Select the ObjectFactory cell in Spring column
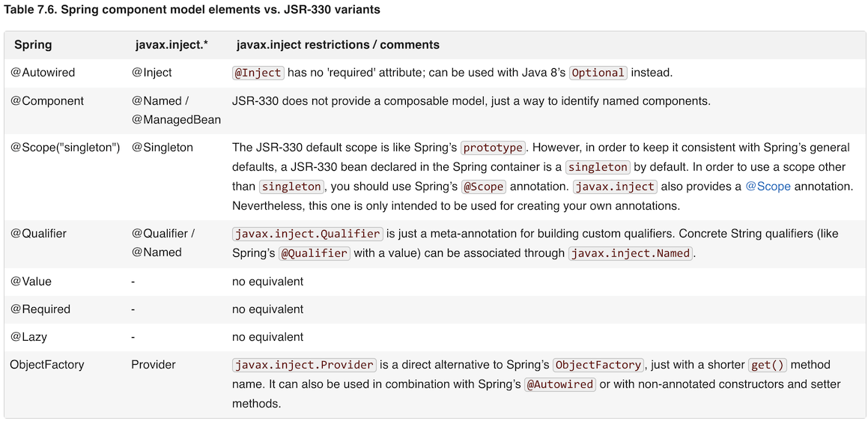This screenshot has height=421, width=868. pos(47,365)
